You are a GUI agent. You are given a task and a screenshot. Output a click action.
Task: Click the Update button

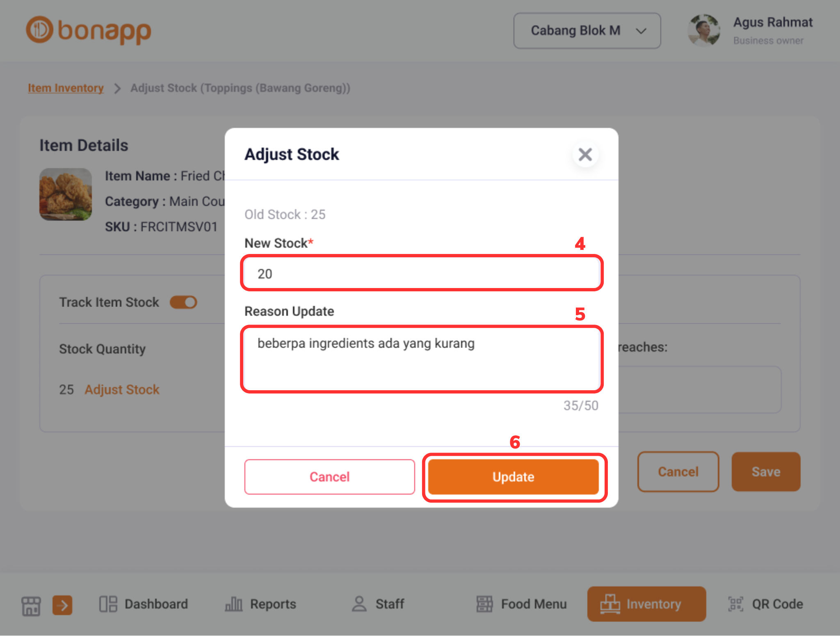pyautogui.click(x=513, y=477)
